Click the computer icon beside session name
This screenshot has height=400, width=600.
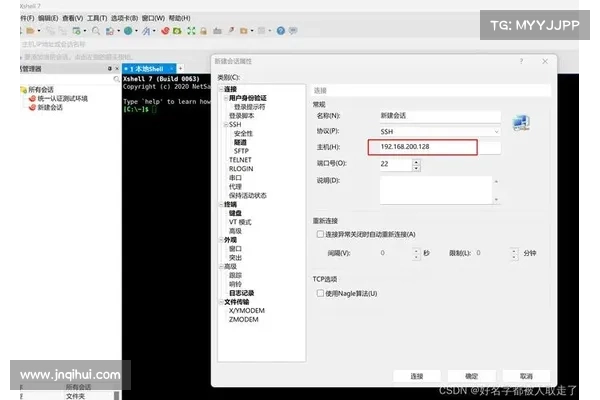[521, 123]
